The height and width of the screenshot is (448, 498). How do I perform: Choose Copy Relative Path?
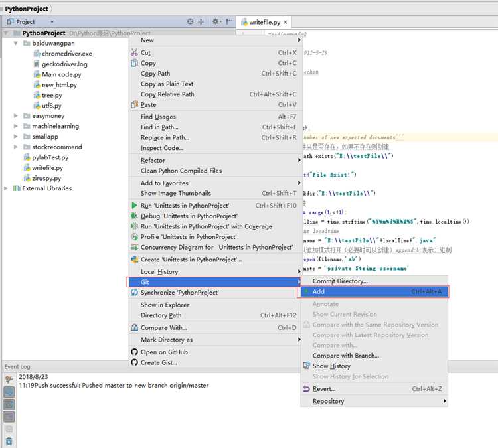point(215,94)
